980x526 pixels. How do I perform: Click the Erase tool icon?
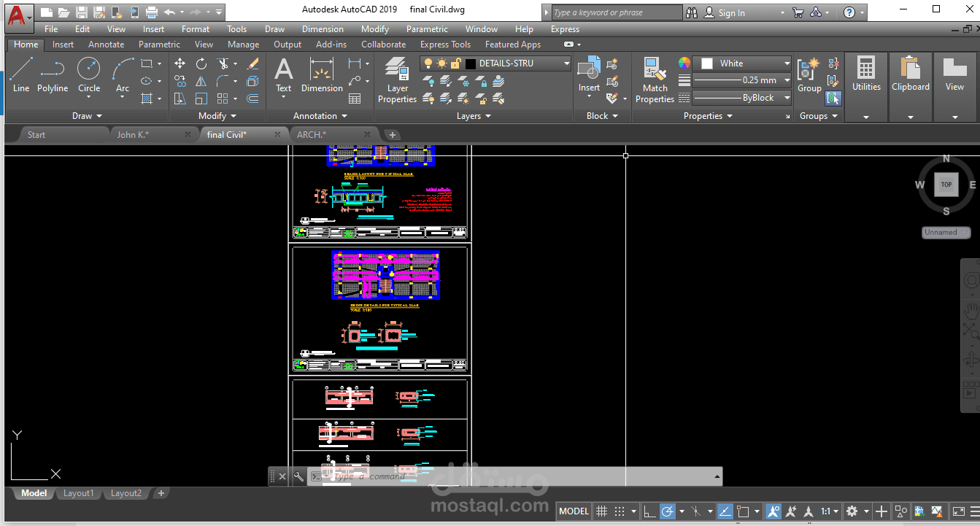(x=253, y=63)
